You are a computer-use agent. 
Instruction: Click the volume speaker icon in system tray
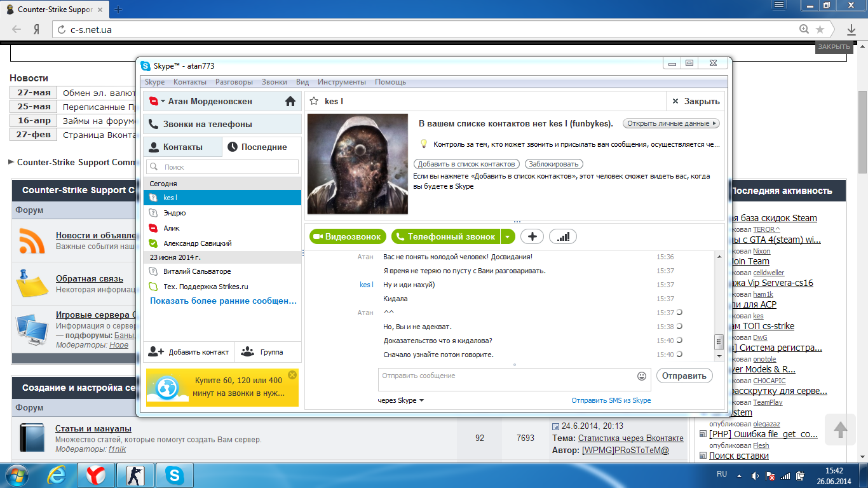tap(756, 476)
